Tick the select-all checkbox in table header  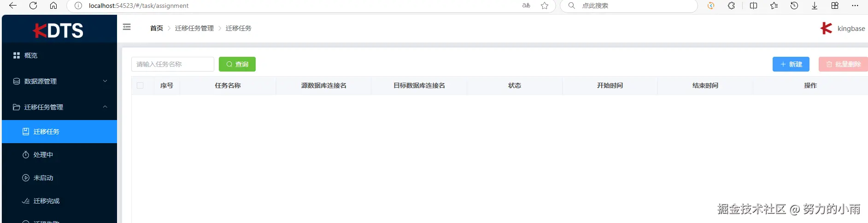tap(140, 85)
